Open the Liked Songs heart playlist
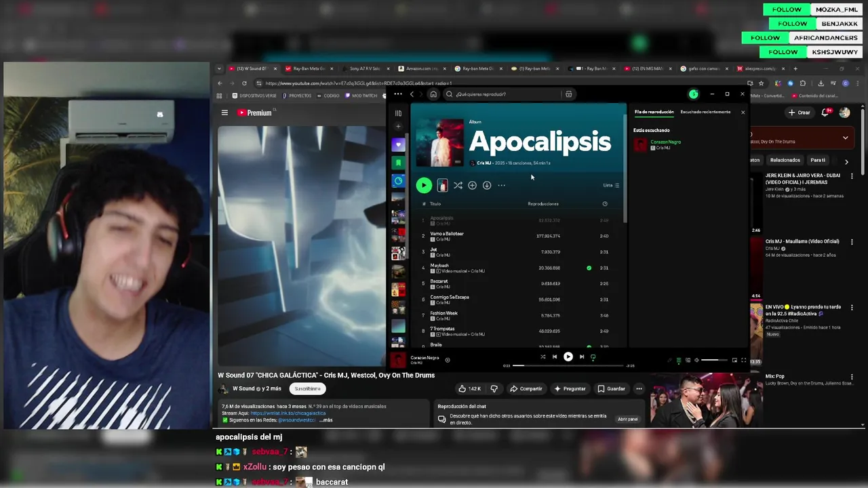The height and width of the screenshot is (488, 868). point(399,144)
